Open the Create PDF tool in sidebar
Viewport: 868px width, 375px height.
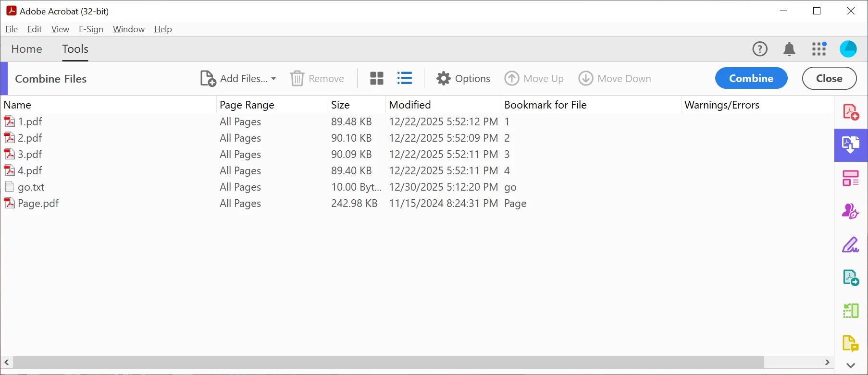pos(851,112)
